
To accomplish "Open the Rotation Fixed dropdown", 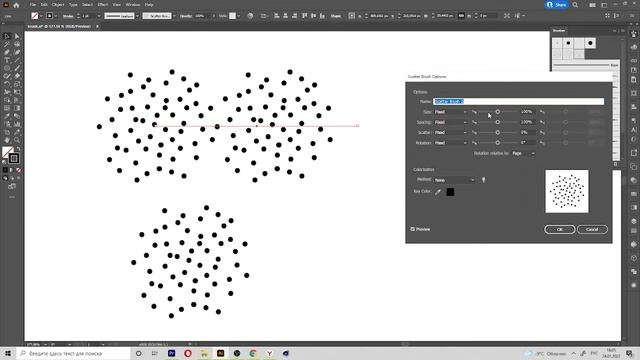I will tap(451, 143).
